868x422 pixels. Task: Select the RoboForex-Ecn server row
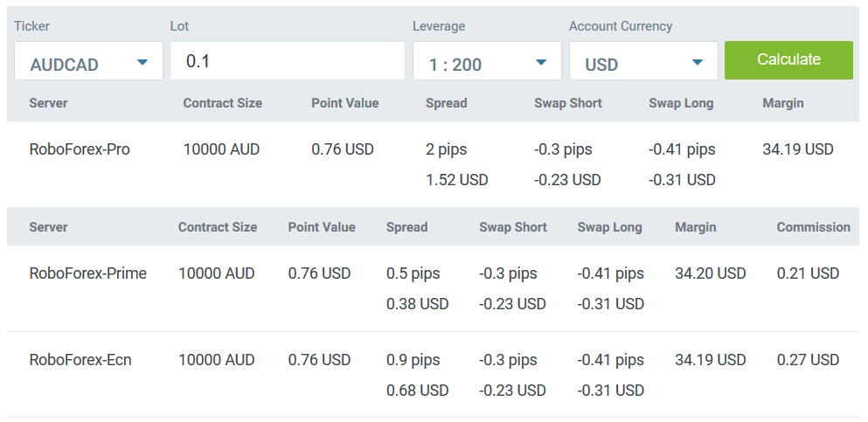[x=433, y=375]
